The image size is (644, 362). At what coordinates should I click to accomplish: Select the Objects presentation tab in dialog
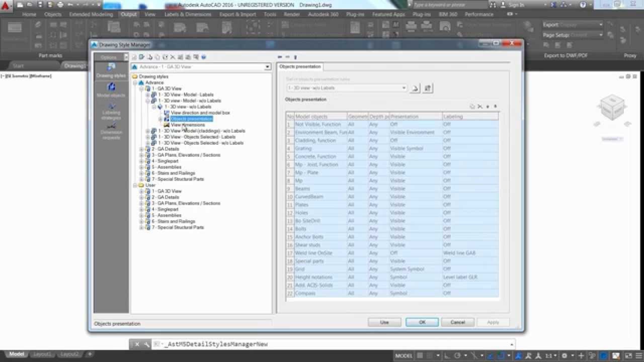300,66
